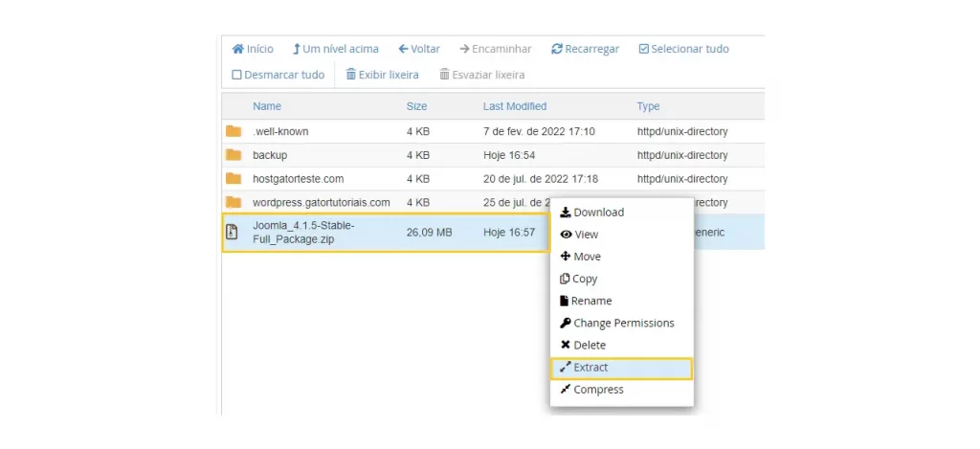980x449 pixels.
Task: Uncheck all with Desmarcar tudo
Action: tap(278, 75)
